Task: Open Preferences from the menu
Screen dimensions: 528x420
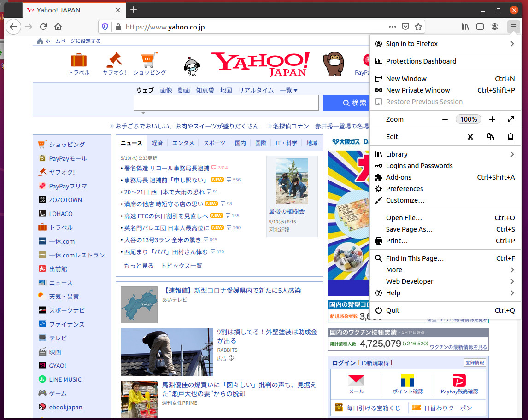Action: pyautogui.click(x=445, y=189)
